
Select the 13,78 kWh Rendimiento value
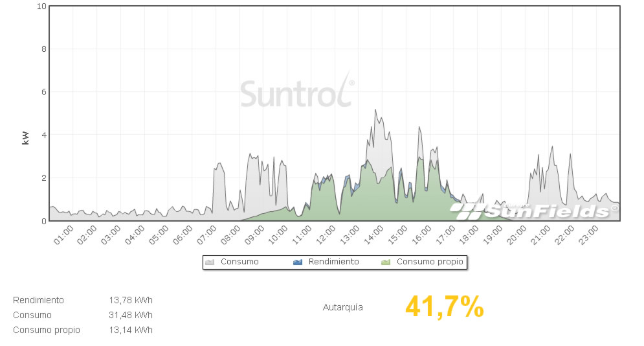click(x=131, y=301)
